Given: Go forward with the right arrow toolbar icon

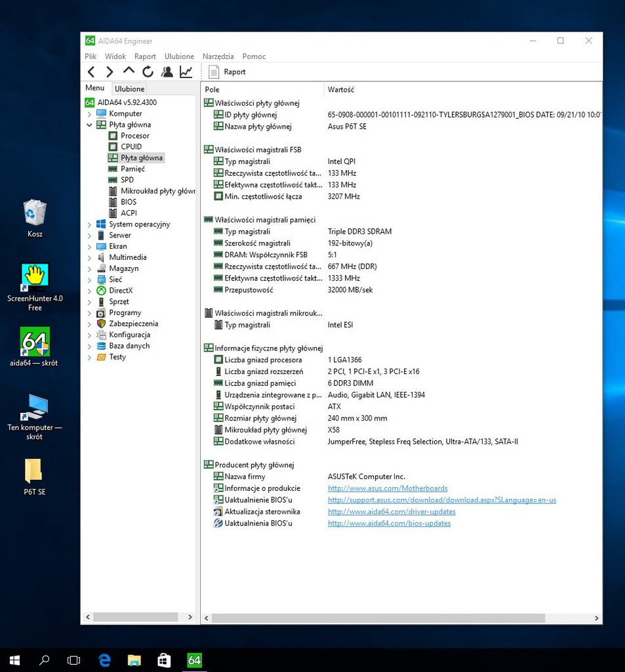Looking at the screenshot, I should (x=110, y=72).
